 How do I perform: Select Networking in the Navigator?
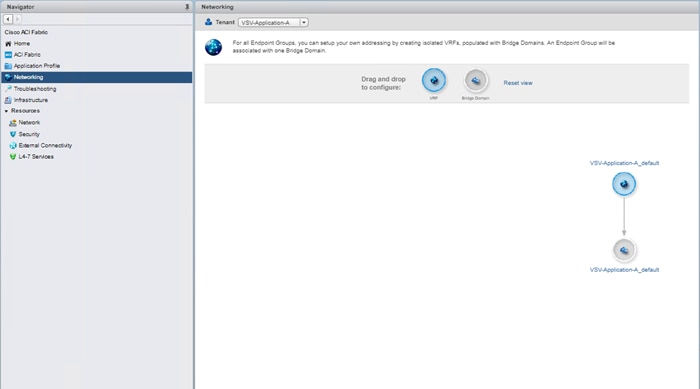pyautogui.click(x=96, y=77)
